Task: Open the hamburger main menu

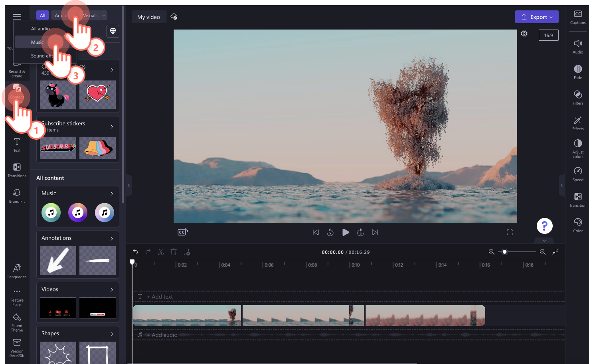Action: pos(17,16)
